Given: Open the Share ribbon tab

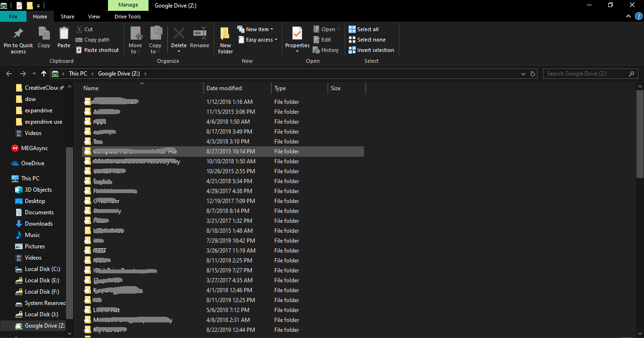Looking at the screenshot, I should (67, 17).
